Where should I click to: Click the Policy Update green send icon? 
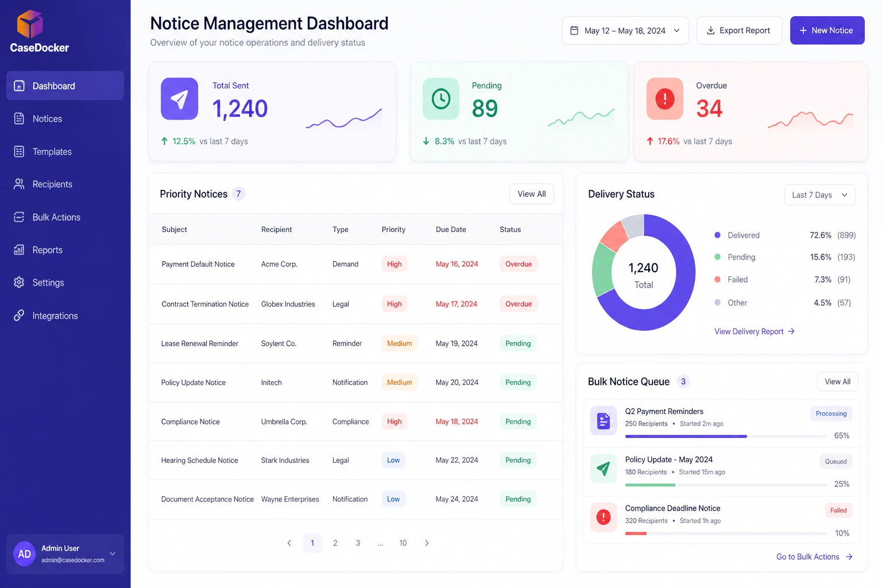(604, 469)
